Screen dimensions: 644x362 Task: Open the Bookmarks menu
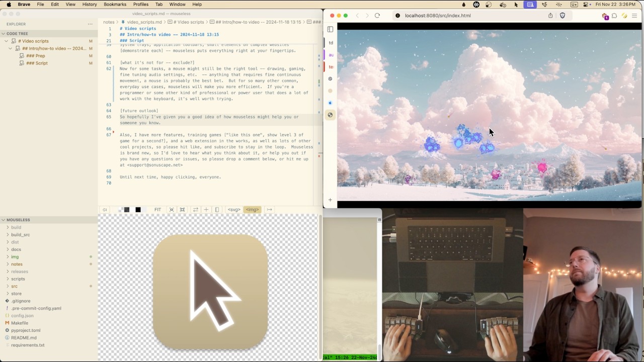[115, 5]
